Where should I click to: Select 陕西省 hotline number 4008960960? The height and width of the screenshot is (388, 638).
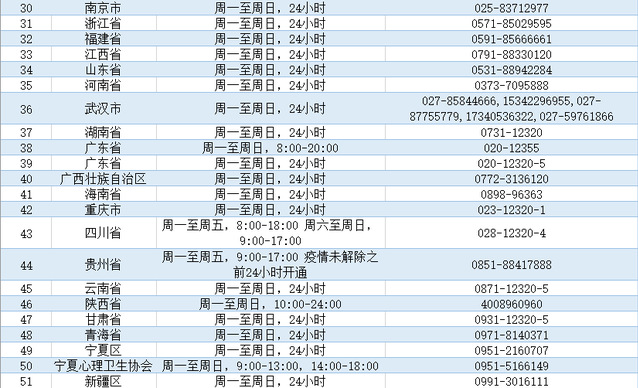point(511,304)
